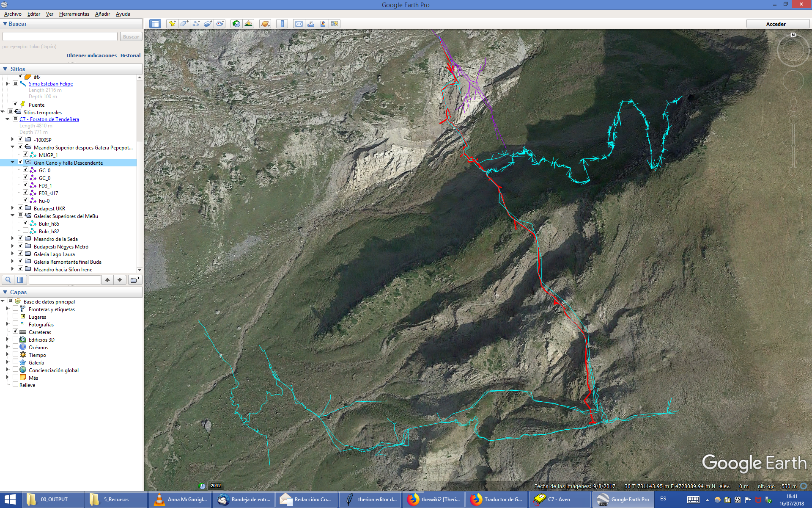Email the current view
The height and width of the screenshot is (508, 812).
(x=299, y=24)
